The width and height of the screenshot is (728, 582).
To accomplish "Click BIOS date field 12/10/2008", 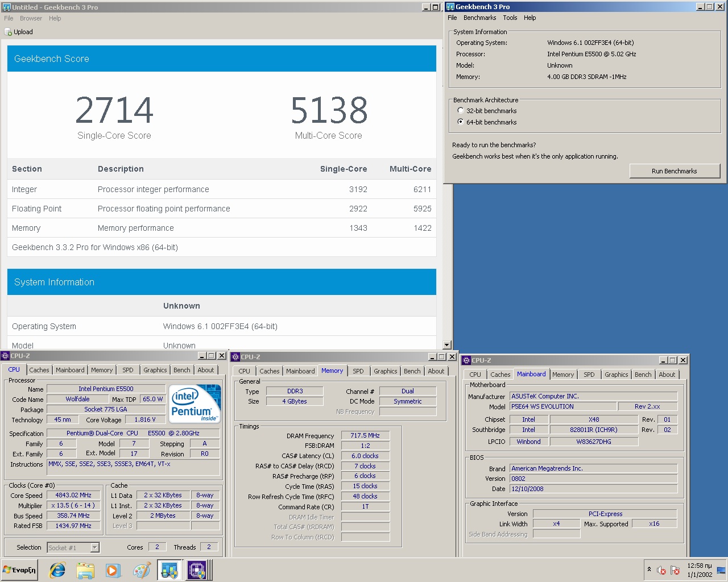I will click(x=593, y=489).
